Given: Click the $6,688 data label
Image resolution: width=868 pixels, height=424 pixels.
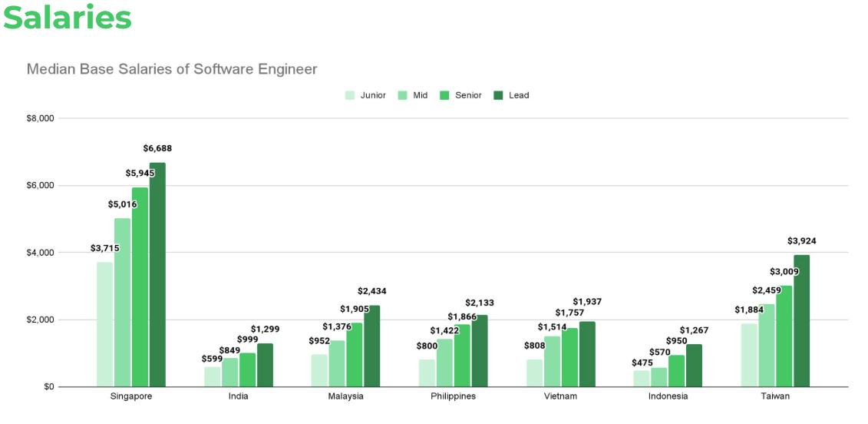Looking at the screenshot, I should [157, 148].
